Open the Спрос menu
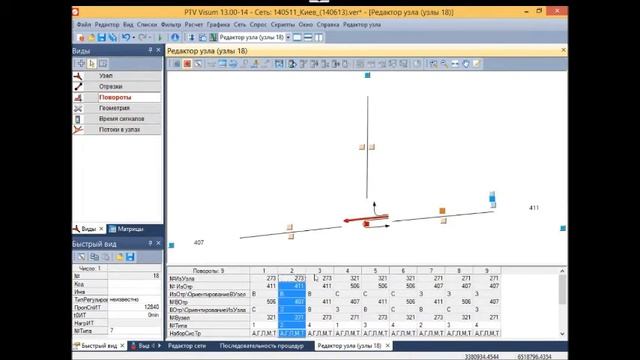 click(x=258, y=24)
